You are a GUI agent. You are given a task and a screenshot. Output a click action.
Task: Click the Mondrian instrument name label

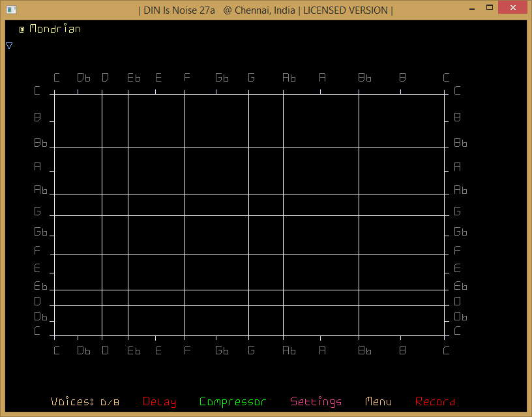[x=55, y=29]
